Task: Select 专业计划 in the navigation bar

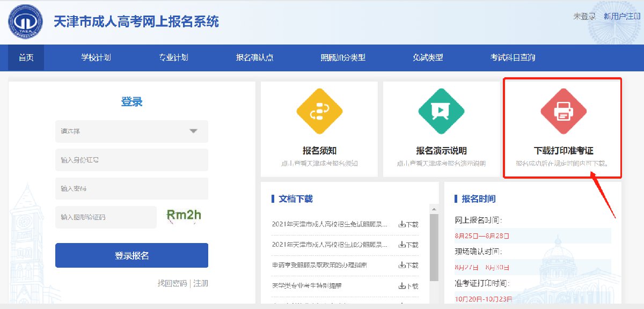Action: pyautogui.click(x=173, y=57)
